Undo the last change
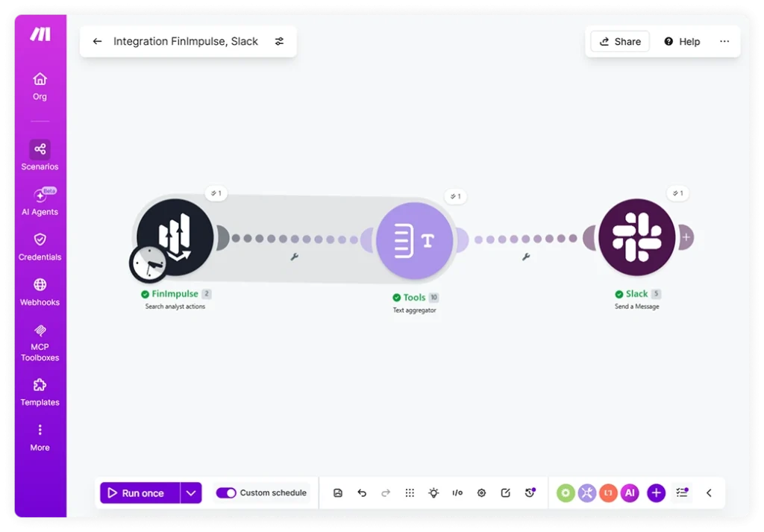The height and width of the screenshot is (532, 764). 362,493
